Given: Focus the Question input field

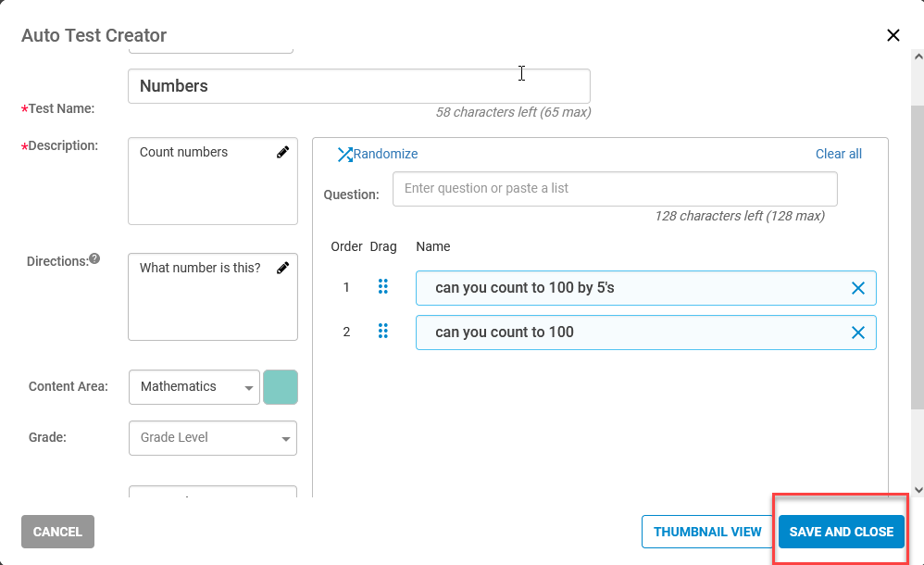Looking at the screenshot, I should (615, 189).
